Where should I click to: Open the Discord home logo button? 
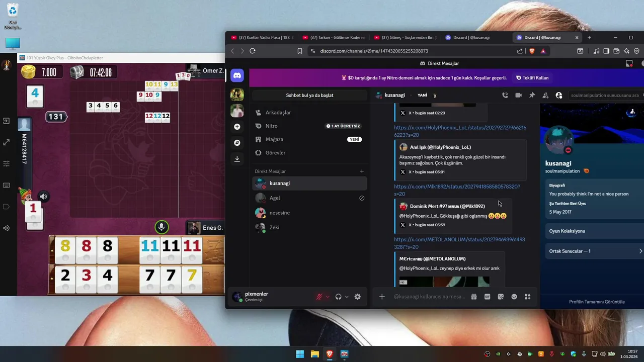pos(237,75)
